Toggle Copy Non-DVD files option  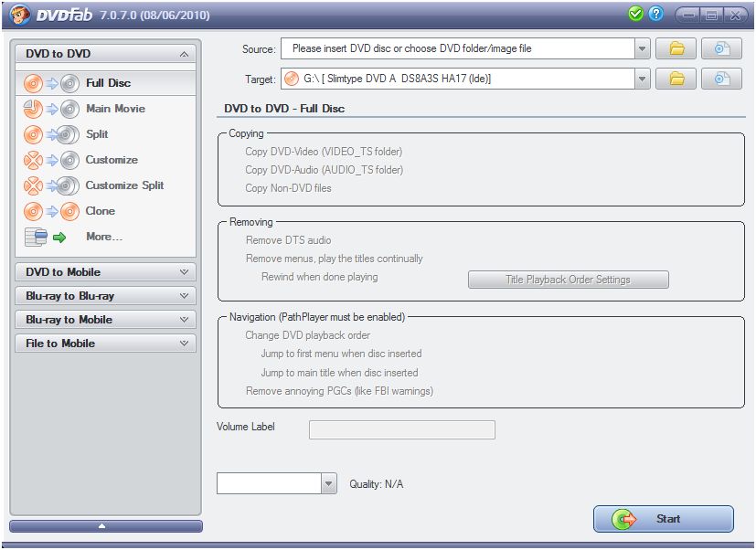[x=288, y=188]
